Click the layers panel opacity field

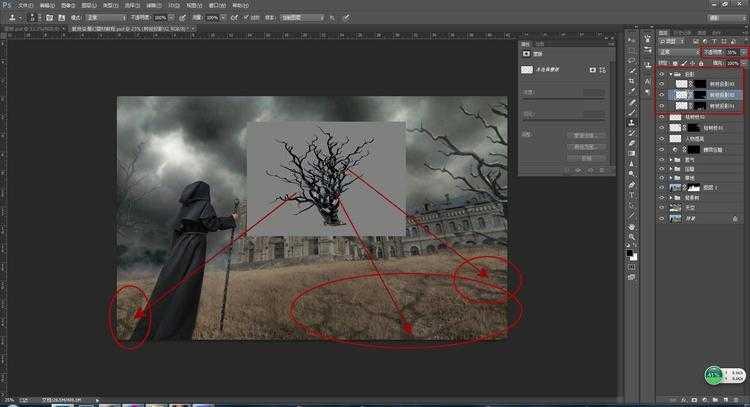[731, 51]
